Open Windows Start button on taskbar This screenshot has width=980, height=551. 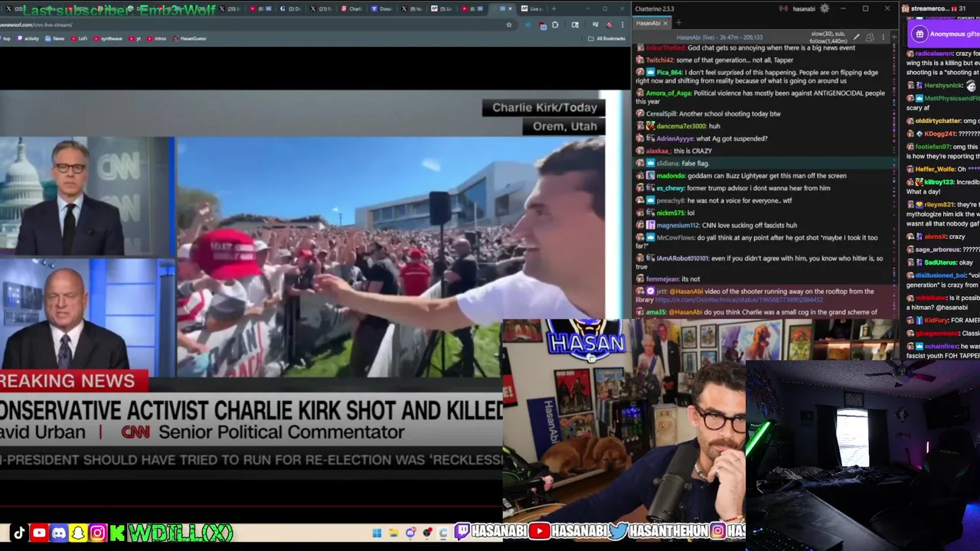[377, 533]
